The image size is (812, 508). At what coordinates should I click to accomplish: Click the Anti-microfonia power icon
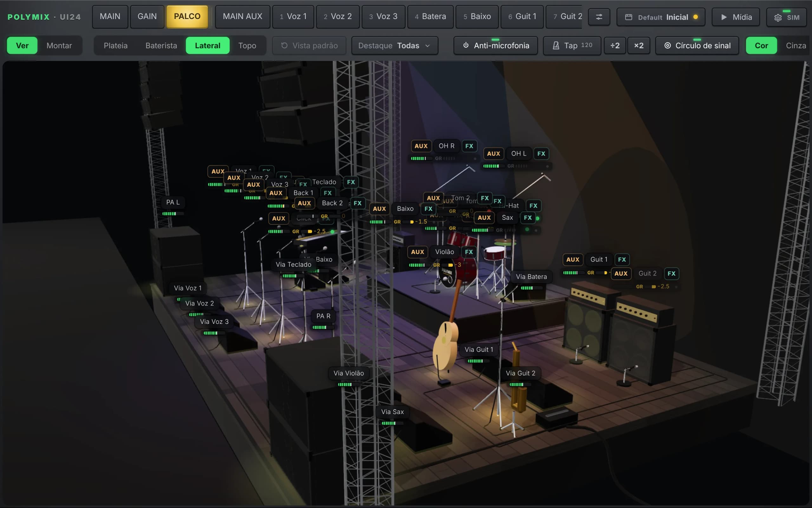[x=466, y=45]
